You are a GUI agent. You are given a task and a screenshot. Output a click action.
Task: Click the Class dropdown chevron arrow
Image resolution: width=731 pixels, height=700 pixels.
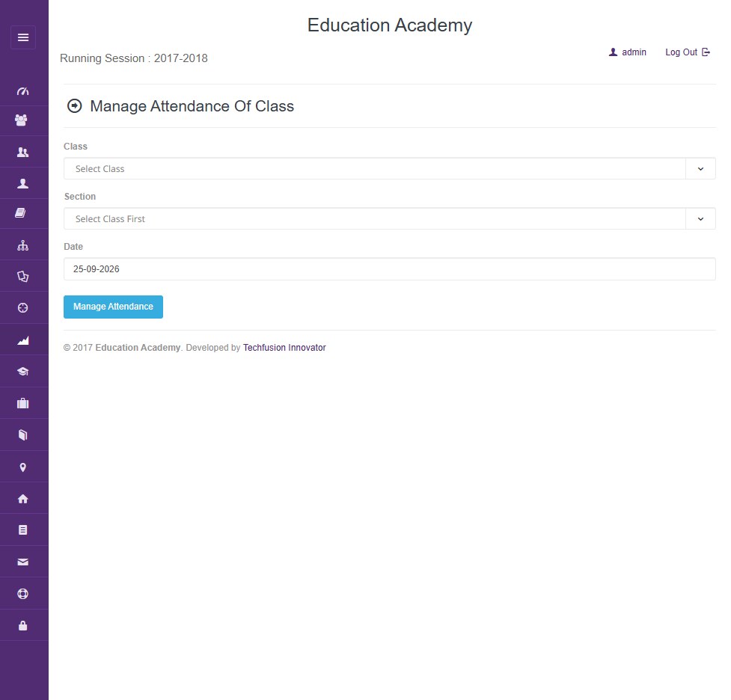tap(700, 169)
